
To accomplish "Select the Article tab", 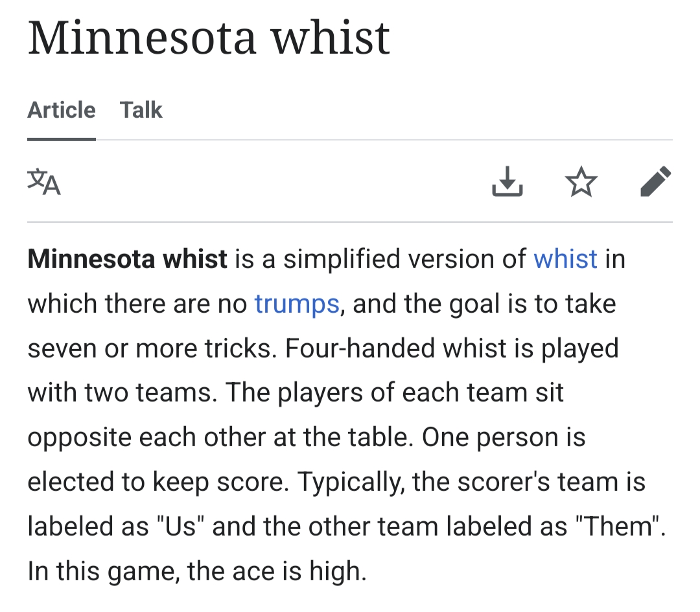I will coord(62,110).
